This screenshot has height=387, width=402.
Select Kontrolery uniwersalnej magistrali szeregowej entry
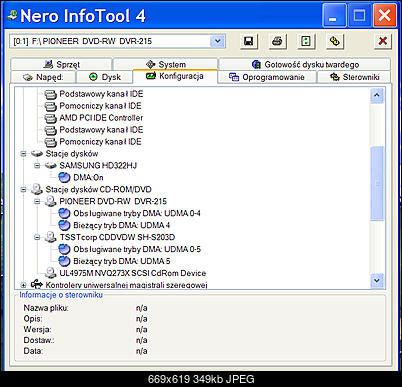pos(126,285)
